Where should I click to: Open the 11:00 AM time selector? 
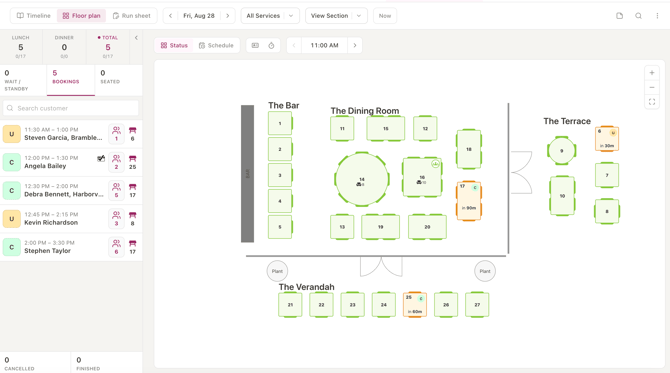(324, 45)
